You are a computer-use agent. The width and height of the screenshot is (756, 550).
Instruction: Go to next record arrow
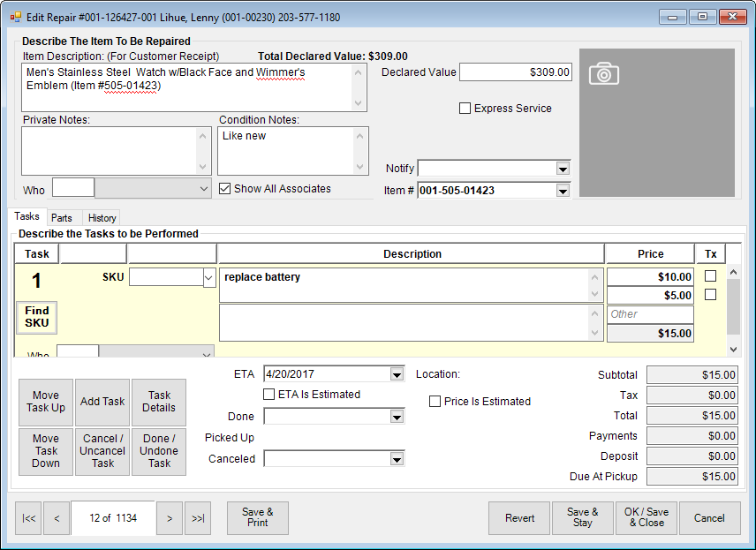169,518
